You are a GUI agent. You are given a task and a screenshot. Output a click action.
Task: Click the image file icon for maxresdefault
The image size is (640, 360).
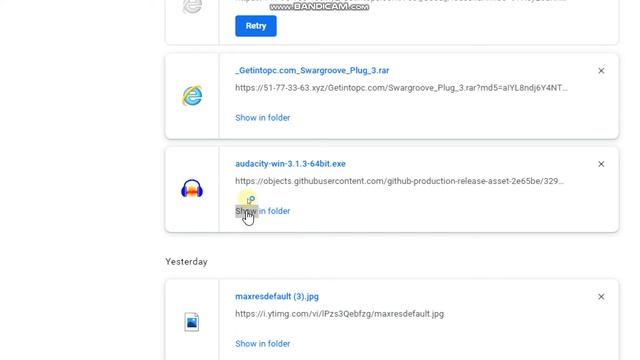[x=191, y=322]
